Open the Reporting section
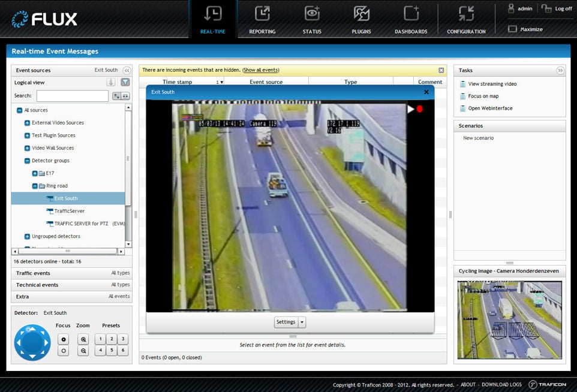577x392 pixels. (262, 19)
